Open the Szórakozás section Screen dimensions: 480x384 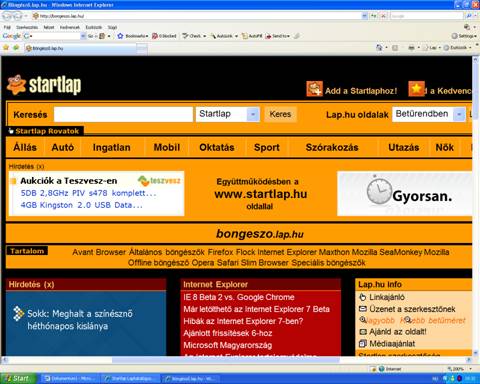coord(332,147)
